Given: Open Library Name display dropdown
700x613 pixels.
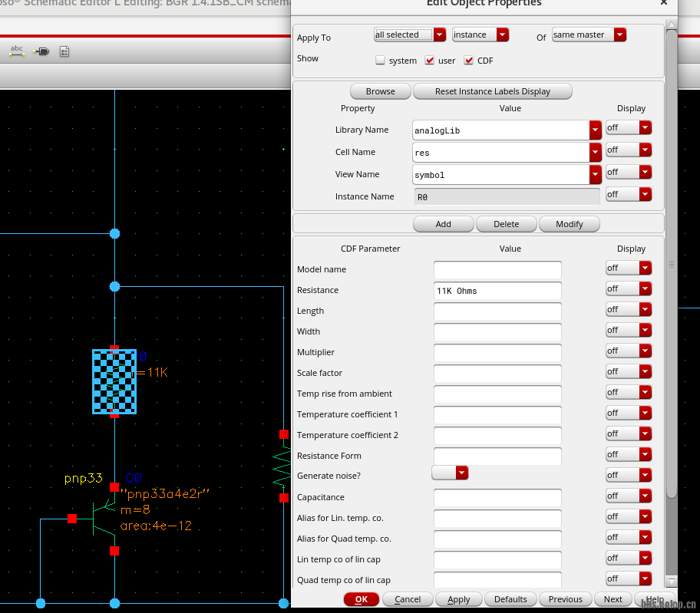Looking at the screenshot, I should coord(629,128).
